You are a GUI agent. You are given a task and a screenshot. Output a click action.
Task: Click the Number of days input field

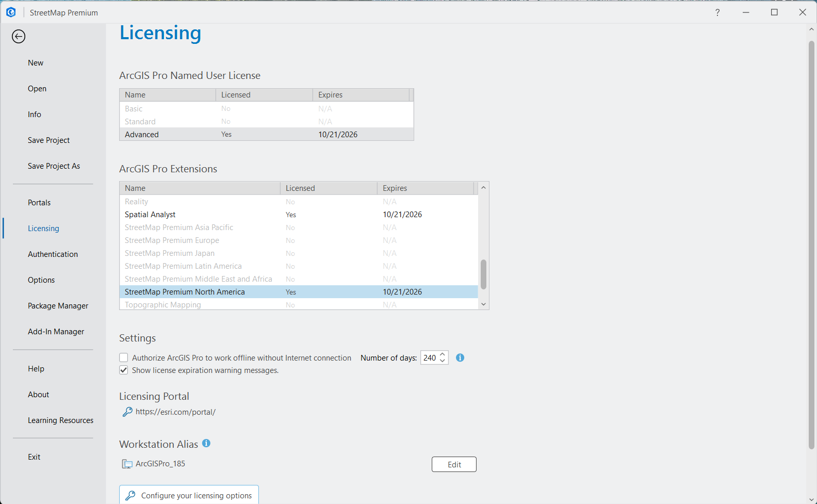[x=430, y=357]
